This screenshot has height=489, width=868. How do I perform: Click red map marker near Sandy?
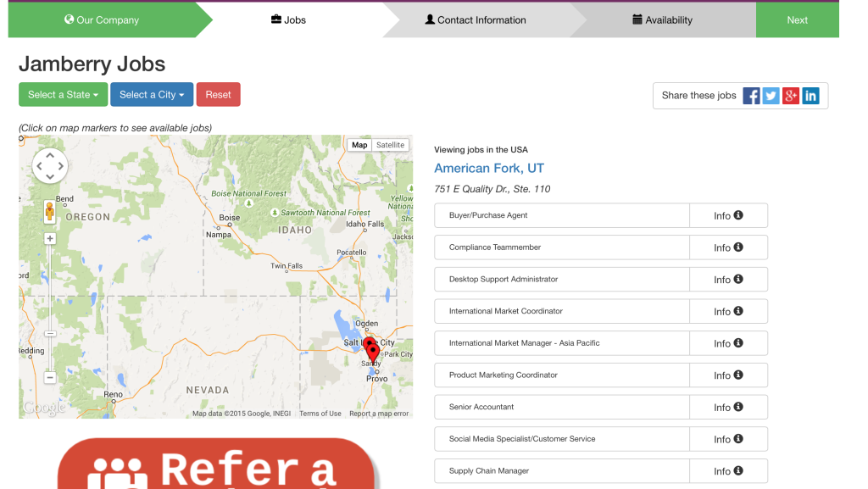(x=374, y=353)
